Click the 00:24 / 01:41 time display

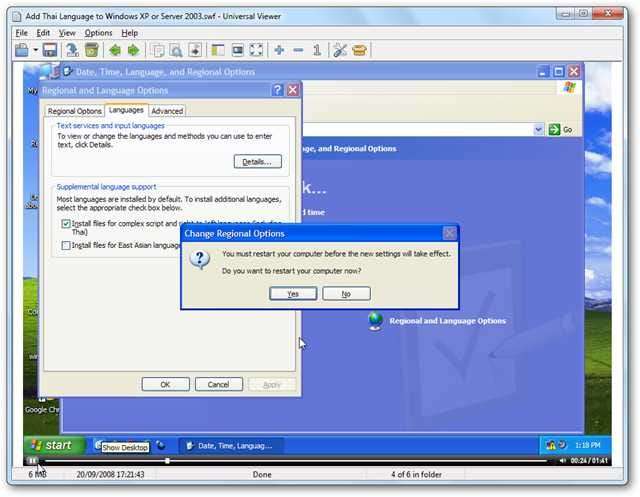click(x=589, y=460)
